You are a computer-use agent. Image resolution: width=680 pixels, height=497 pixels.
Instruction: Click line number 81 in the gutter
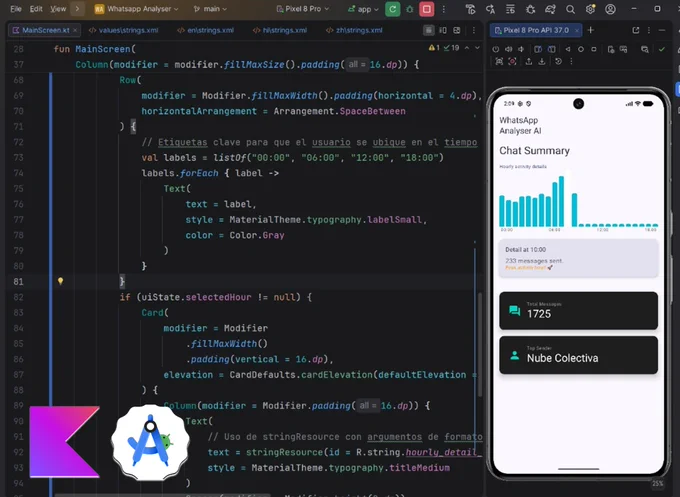pyautogui.click(x=18, y=281)
